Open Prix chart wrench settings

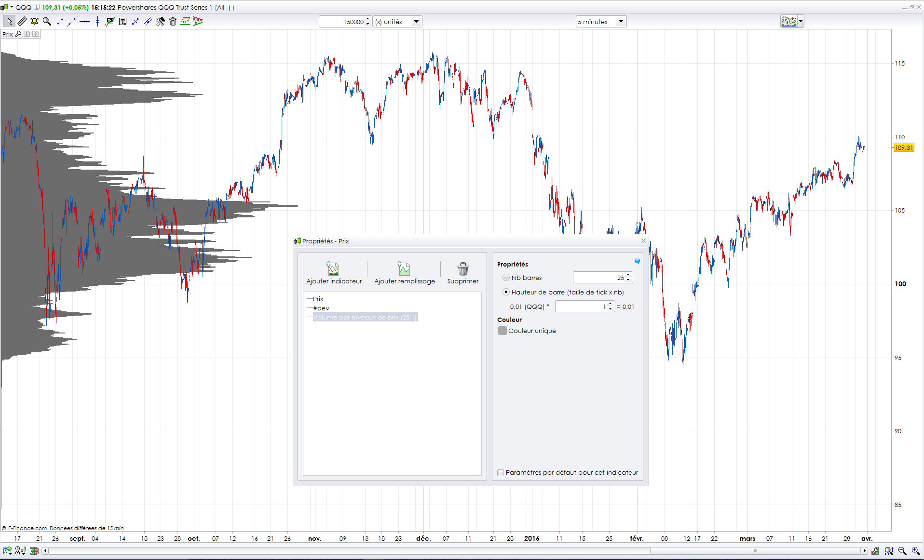coord(18,34)
